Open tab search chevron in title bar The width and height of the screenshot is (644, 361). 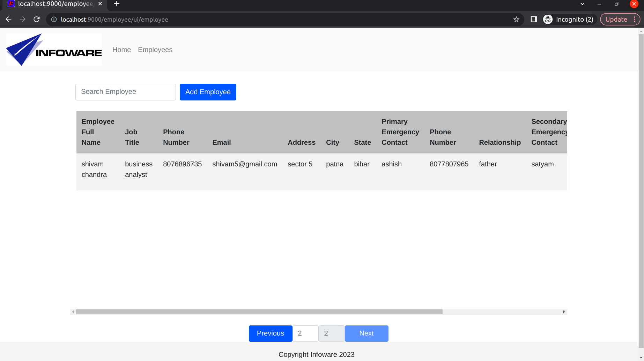pyautogui.click(x=582, y=4)
